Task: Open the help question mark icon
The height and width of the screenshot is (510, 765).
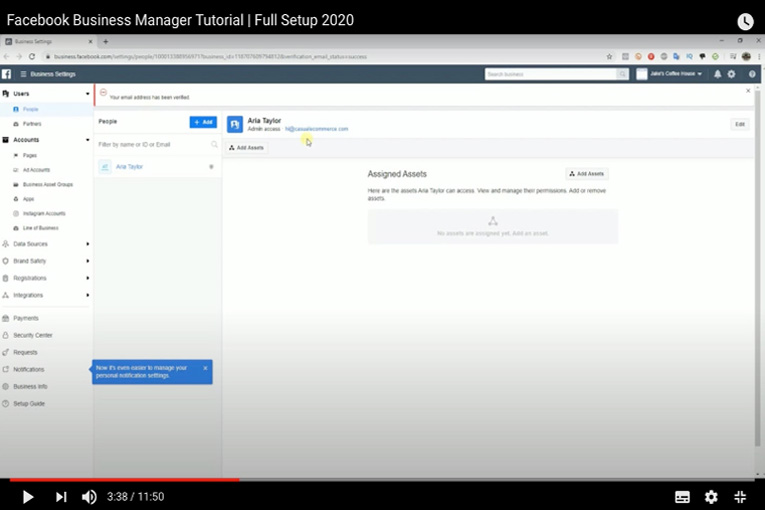Action: pyautogui.click(x=752, y=74)
